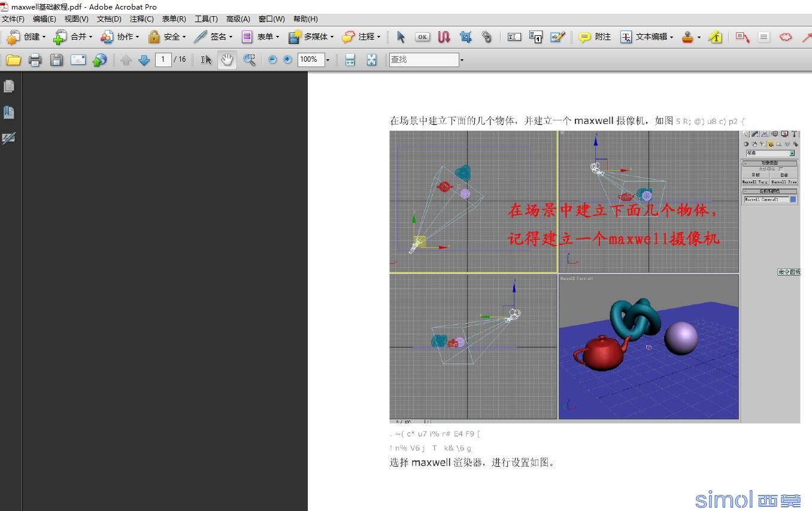Open the 视图(V) menu

click(x=76, y=19)
